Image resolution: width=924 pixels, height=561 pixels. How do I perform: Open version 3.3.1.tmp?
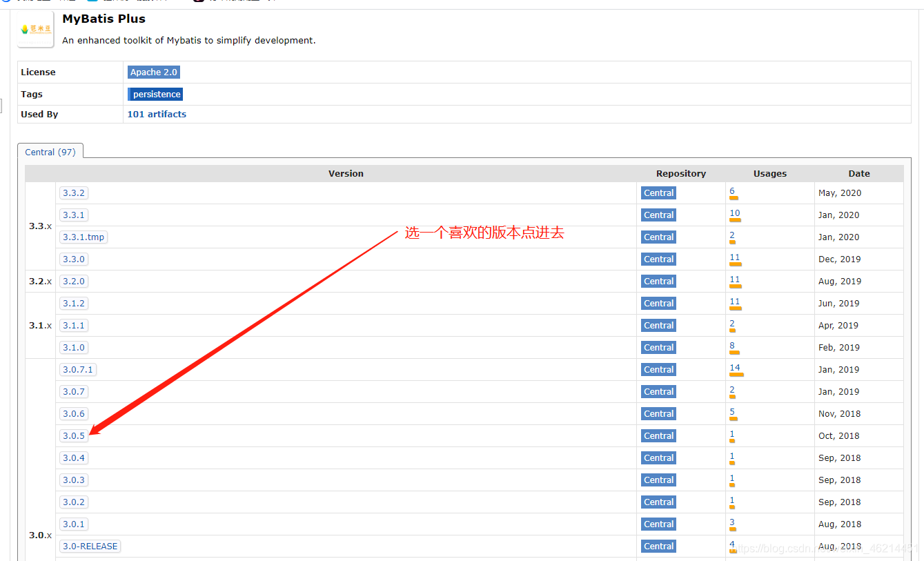pyautogui.click(x=83, y=237)
